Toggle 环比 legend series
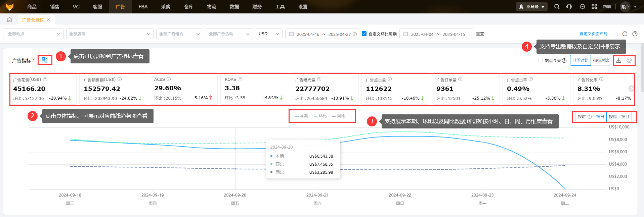The image size is (644, 217). tap(320, 116)
